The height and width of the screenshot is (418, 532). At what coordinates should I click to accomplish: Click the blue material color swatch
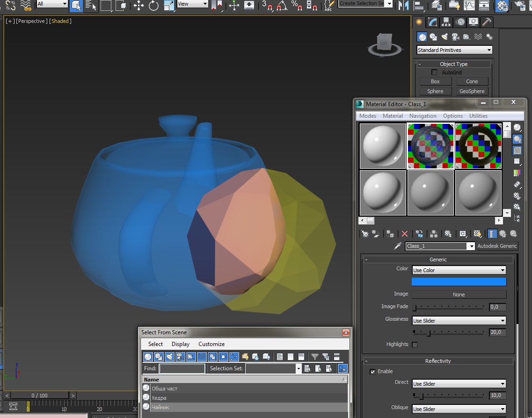459,282
